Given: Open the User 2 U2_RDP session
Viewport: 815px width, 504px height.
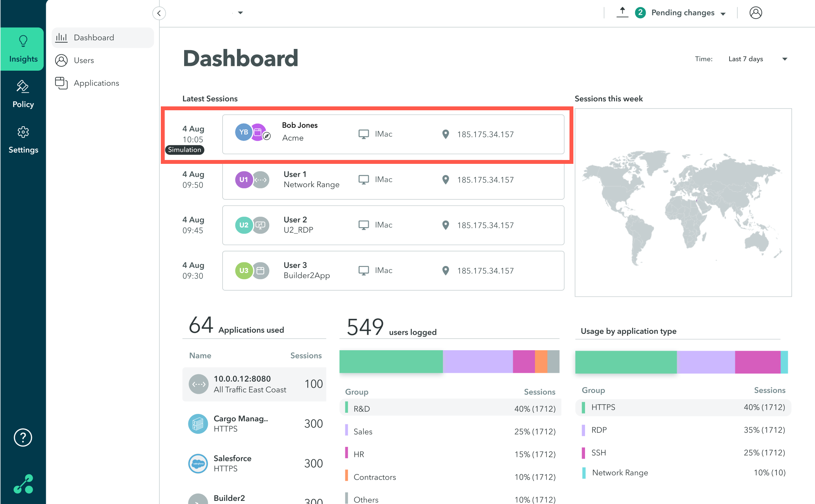Looking at the screenshot, I should [x=393, y=225].
